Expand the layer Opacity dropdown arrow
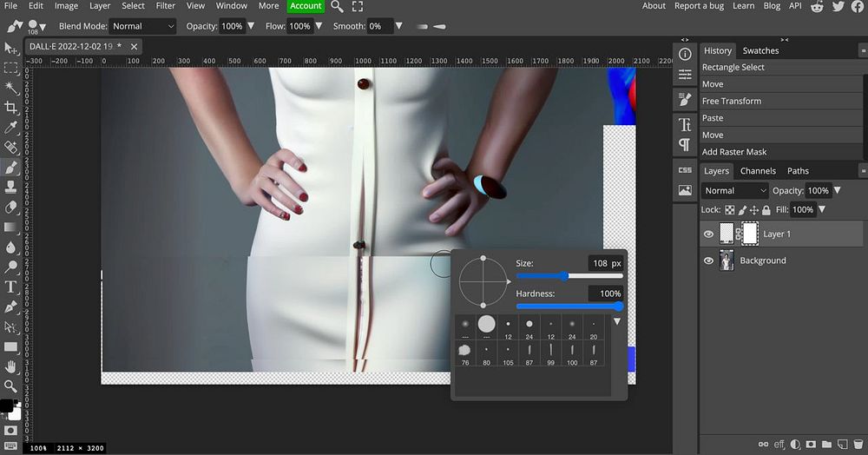 [838, 190]
